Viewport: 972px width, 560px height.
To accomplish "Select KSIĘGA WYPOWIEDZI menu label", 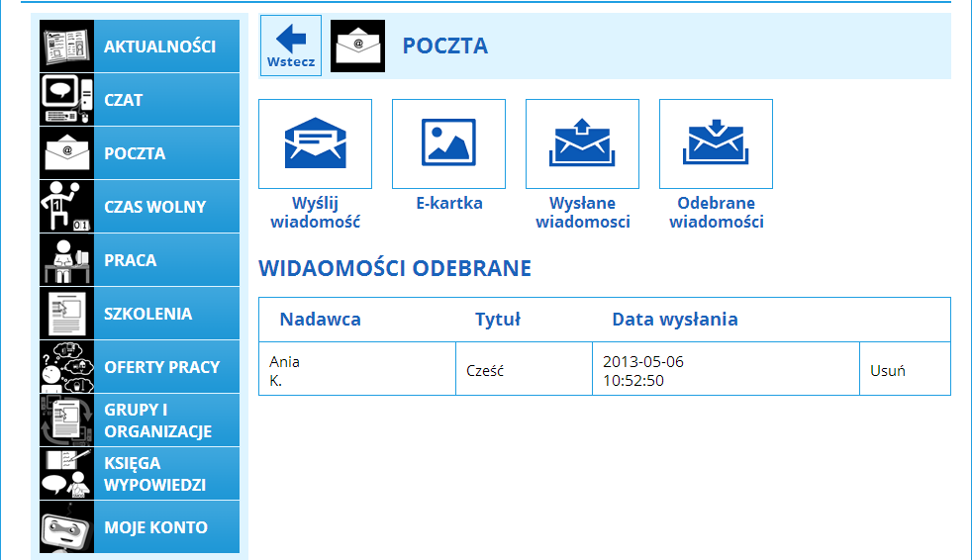I will 155,474.
